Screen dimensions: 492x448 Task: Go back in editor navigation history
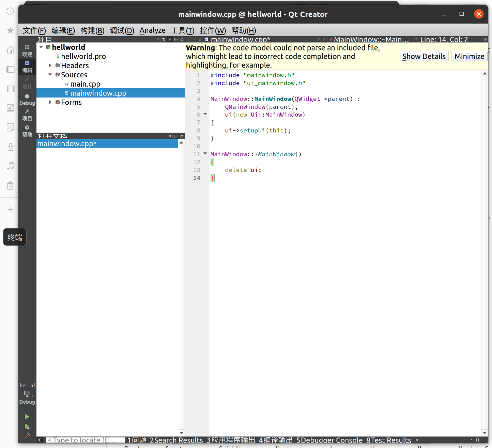(188, 40)
